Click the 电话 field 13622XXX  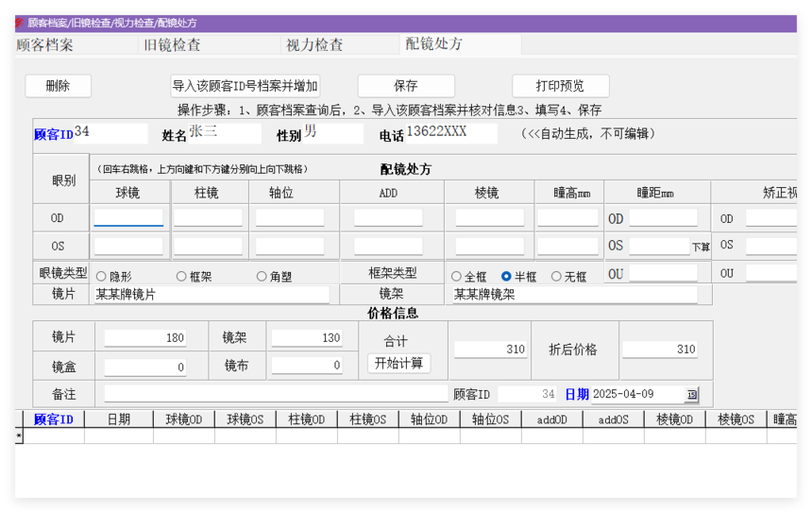coord(451,133)
